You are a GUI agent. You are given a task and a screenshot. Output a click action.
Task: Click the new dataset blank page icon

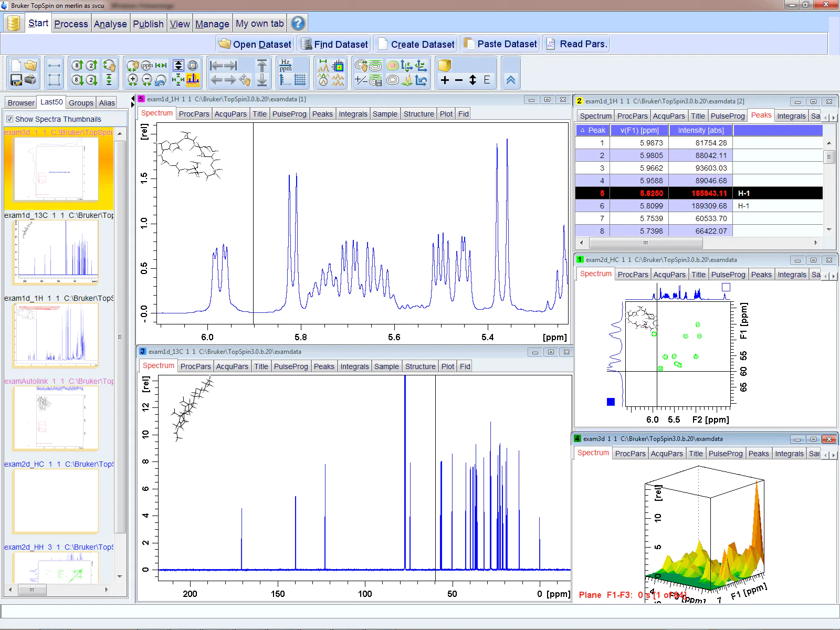coord(16,66)
